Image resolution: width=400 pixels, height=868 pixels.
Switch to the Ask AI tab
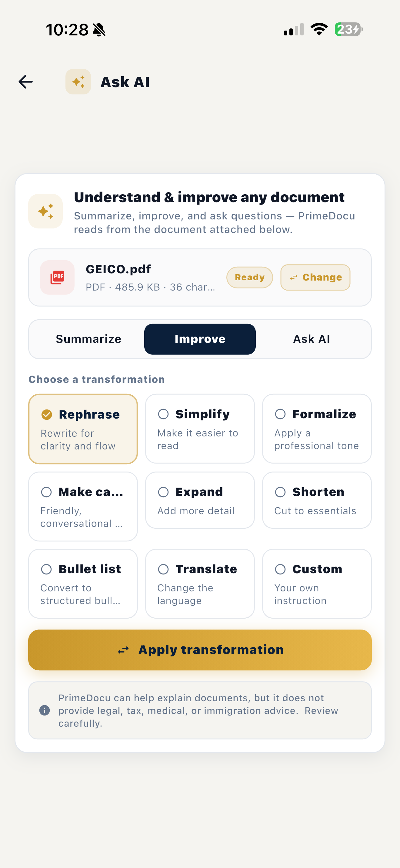click(x=311, y=339)
